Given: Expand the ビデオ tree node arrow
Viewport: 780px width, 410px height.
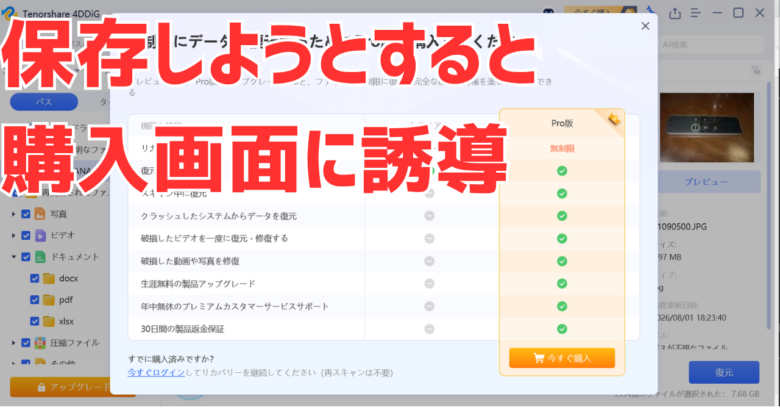Looking at the screenshot, I should [13, 235].
